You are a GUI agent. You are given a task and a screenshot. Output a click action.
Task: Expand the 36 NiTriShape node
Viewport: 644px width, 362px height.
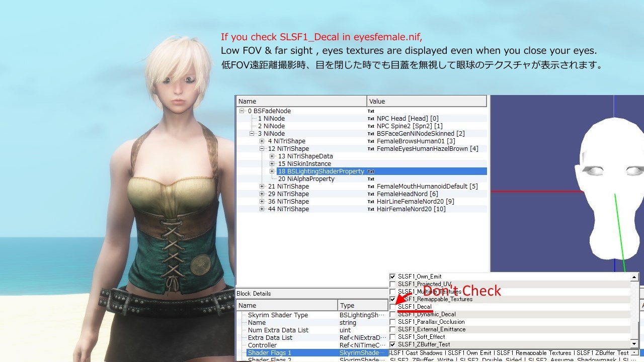coord(262,202)
